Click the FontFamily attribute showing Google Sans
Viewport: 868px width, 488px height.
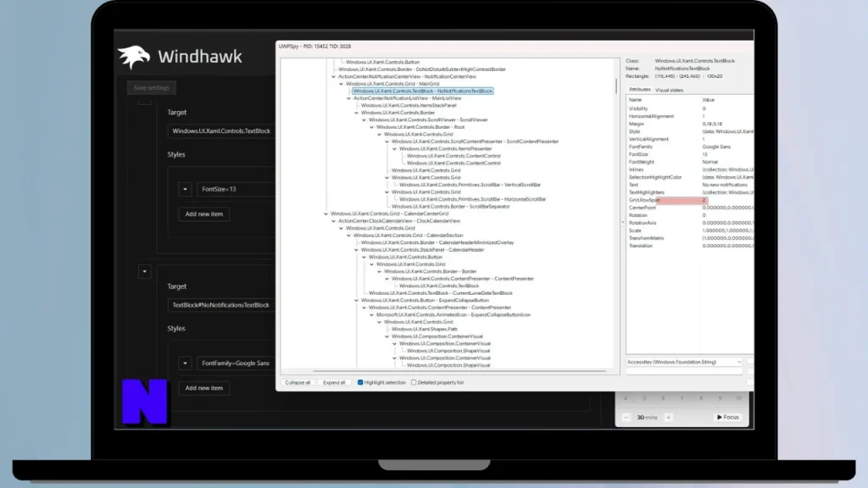click(x=690, y=147)
